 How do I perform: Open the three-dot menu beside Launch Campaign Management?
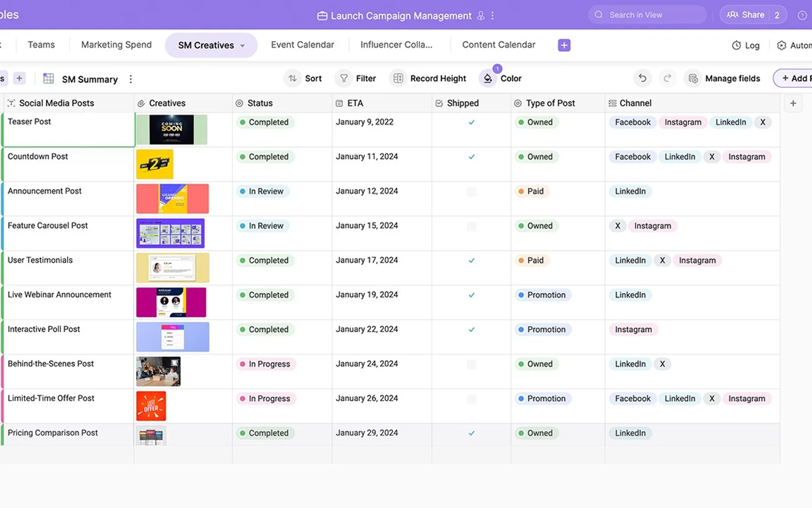[492, 16]
